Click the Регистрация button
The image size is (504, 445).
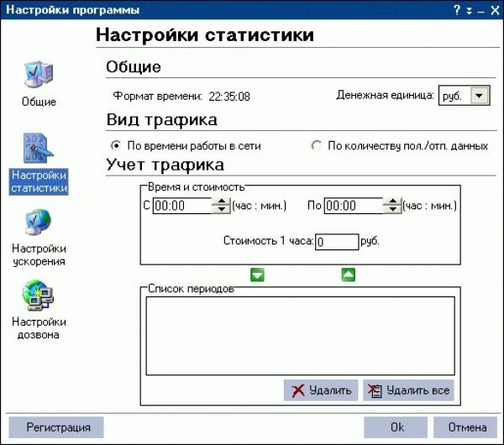coord(56,427)
